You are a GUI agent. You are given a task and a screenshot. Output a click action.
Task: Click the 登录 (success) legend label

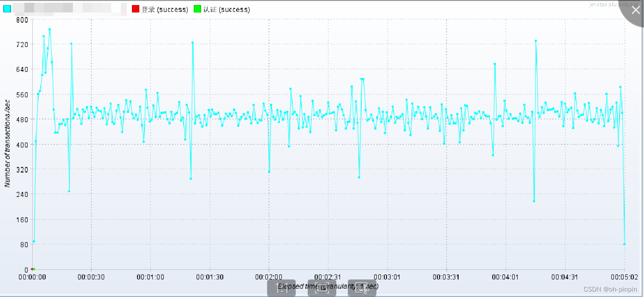165,9
